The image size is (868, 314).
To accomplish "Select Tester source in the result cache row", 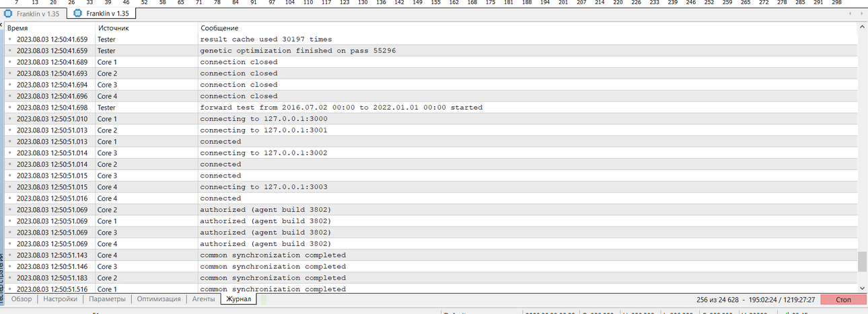I will pyautogui.click(x=106, y=39).
